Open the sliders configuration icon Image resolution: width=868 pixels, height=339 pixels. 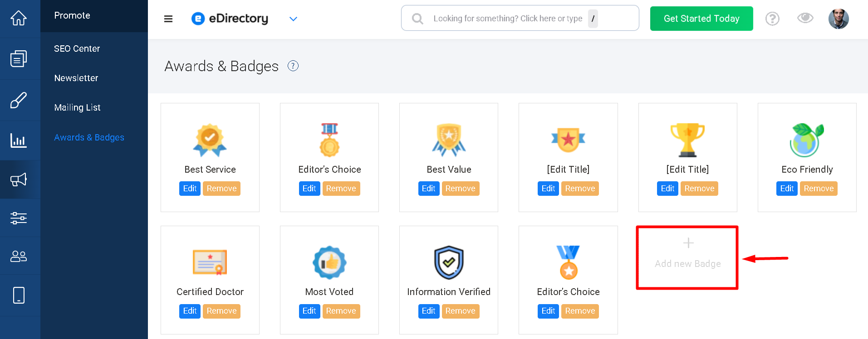pos(19,218)
